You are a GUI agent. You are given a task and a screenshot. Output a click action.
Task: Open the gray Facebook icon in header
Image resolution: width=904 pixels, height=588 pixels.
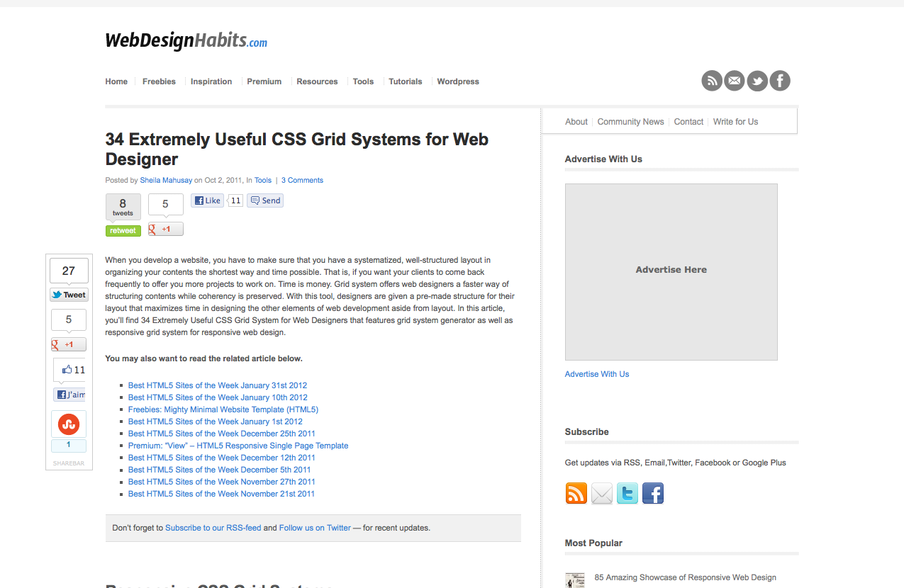tap(780, 81)
